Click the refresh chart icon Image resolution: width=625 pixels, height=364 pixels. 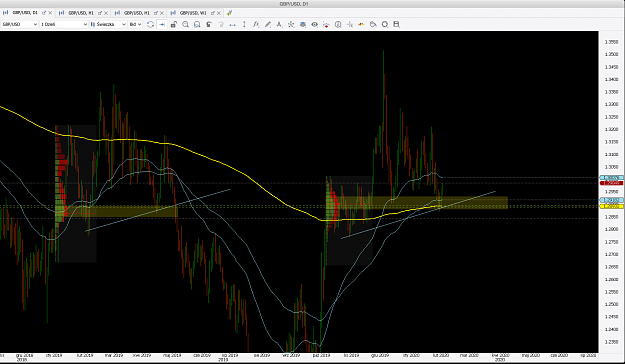150,24
